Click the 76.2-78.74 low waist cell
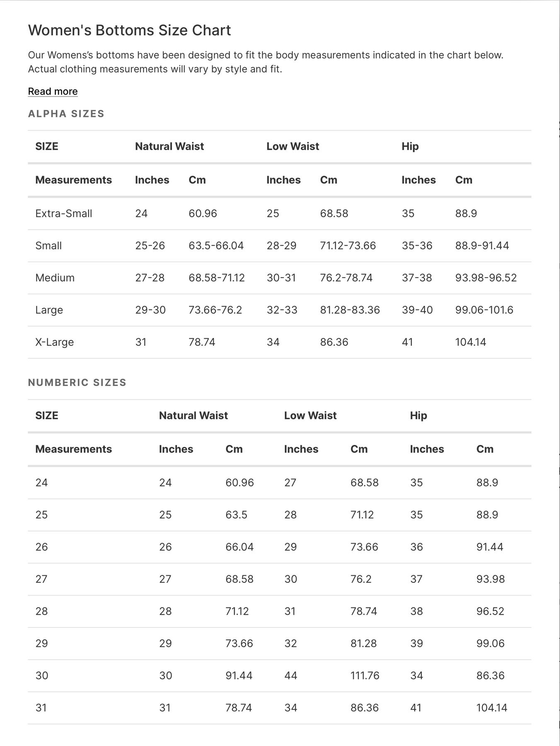The image size is (560, 746). click(346, 278)
